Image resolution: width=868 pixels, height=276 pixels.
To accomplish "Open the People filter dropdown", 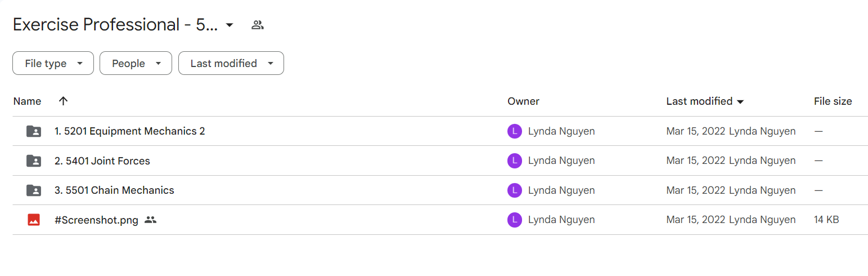I will (x=136, y=63).
